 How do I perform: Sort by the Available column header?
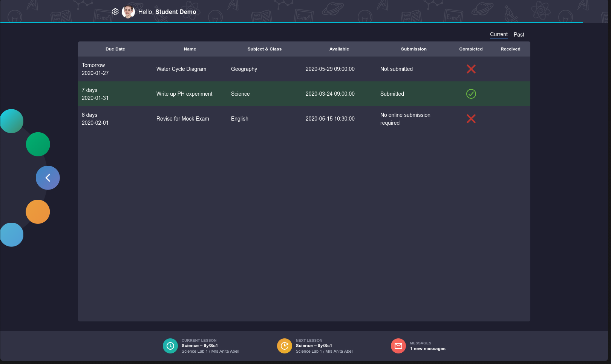[x=339, y=49]
